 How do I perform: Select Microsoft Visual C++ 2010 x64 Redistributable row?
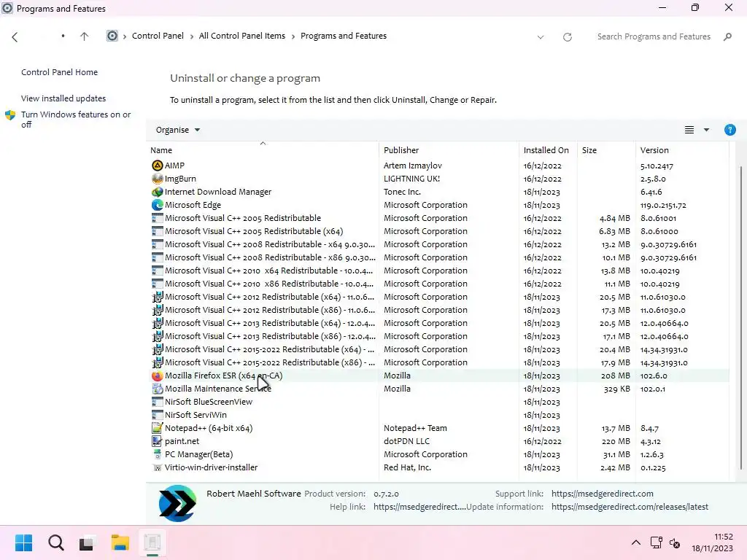pyautogui.click(x=438, y=271)
